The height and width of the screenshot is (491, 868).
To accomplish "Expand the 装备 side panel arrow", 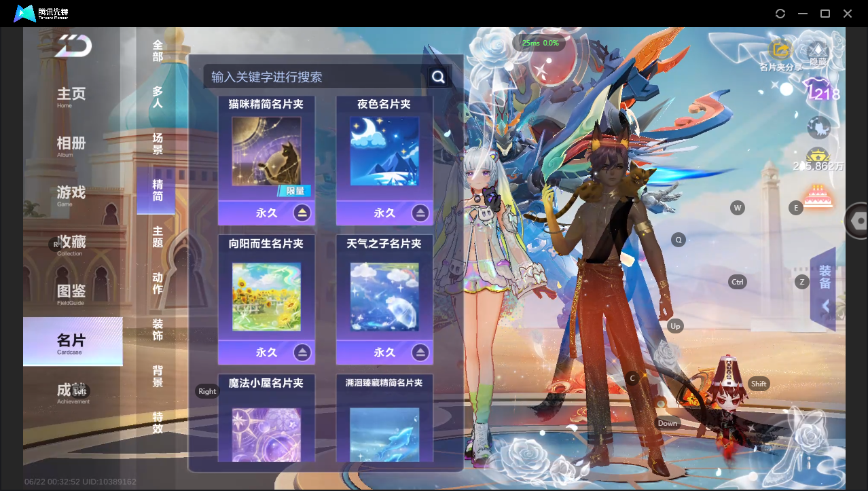I will [x=825, y=306].
